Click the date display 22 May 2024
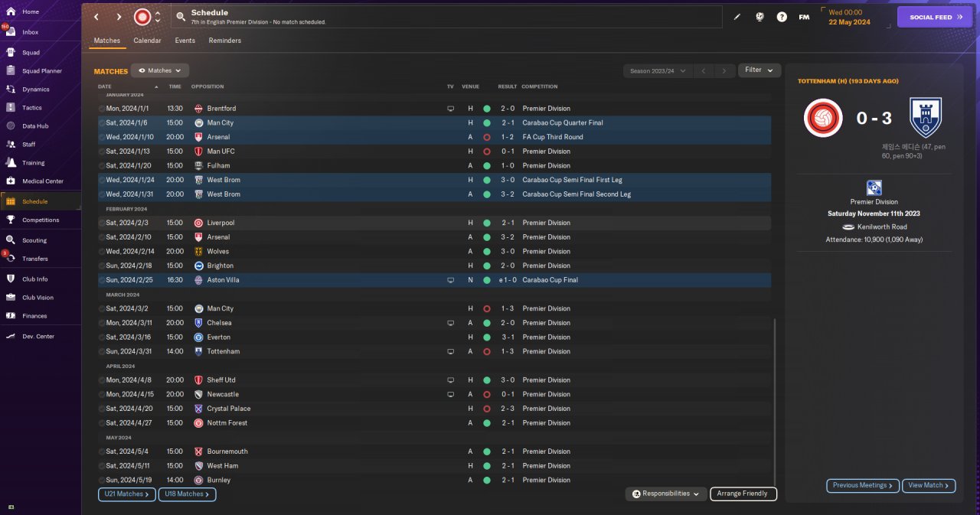 pyautogui.click(x=849, y=22)
